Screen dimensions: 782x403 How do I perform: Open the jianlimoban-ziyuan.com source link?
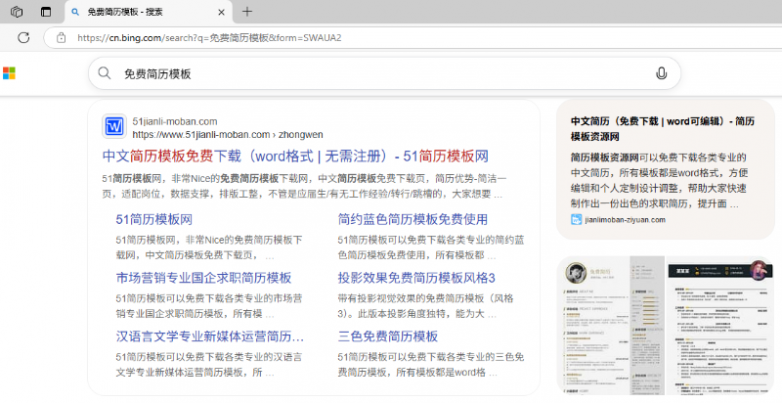(x=625, y=219)
